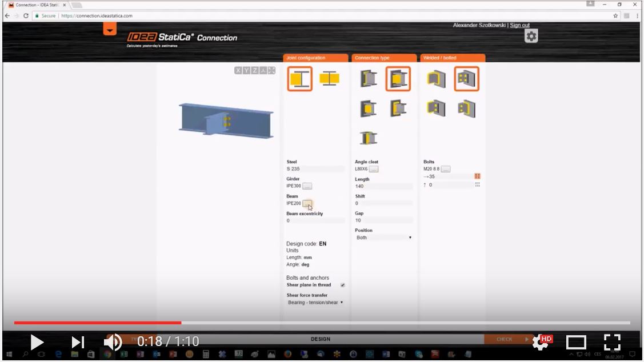The image size is (644, 362).
Task: Select the two-bolt cleat with yellow weld
Action: (x=466, y=108)
